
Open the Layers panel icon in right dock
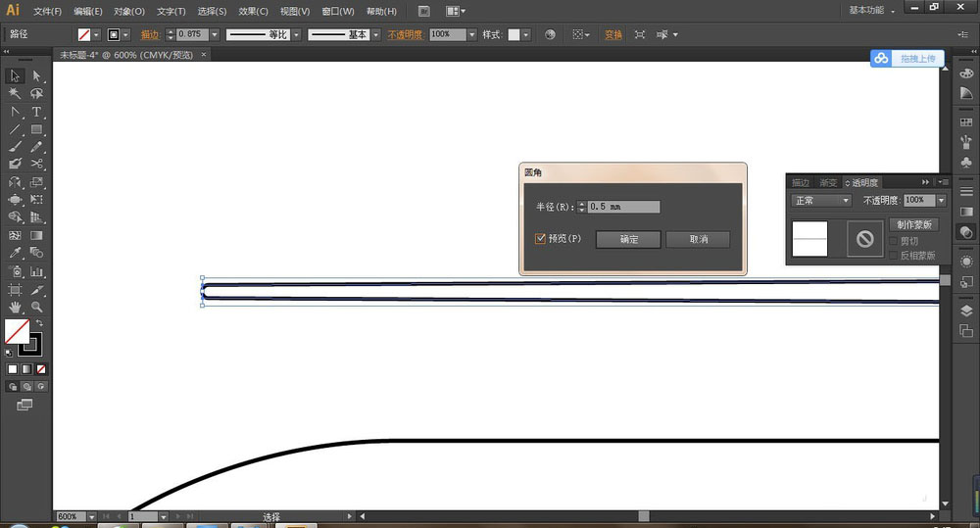[966, 311]
